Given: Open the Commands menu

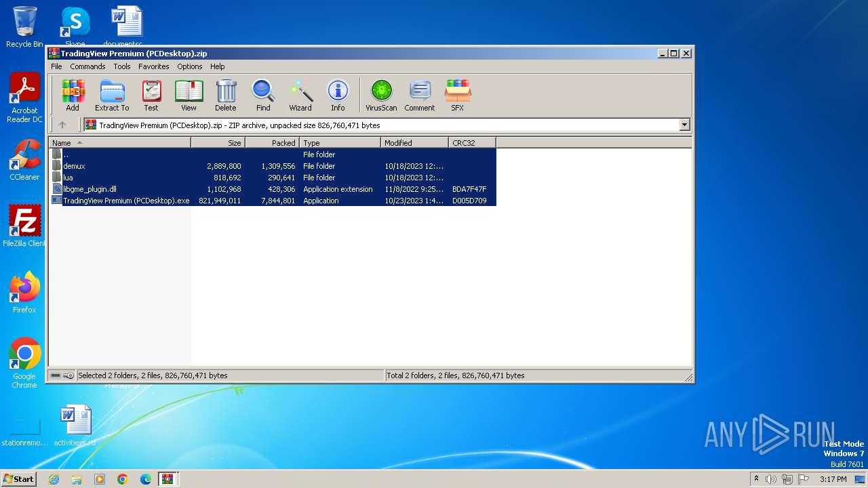Looking at the screenshot, I should (87, 66).
